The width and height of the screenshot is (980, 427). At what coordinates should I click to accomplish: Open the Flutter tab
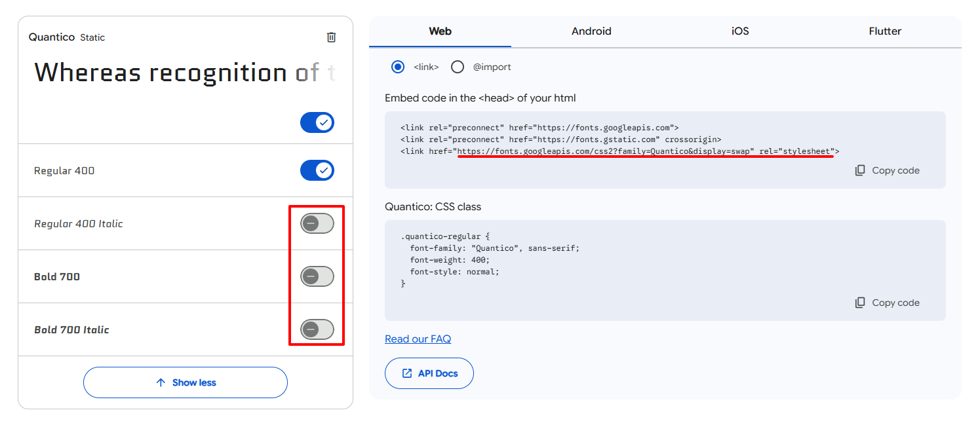885,31
